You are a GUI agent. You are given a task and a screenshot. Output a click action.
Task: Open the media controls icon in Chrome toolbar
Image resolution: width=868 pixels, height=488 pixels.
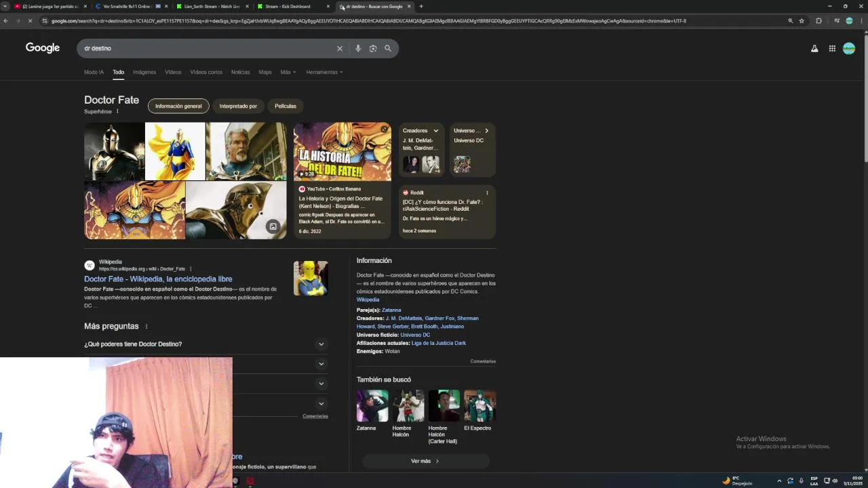[x=837, y=21]
